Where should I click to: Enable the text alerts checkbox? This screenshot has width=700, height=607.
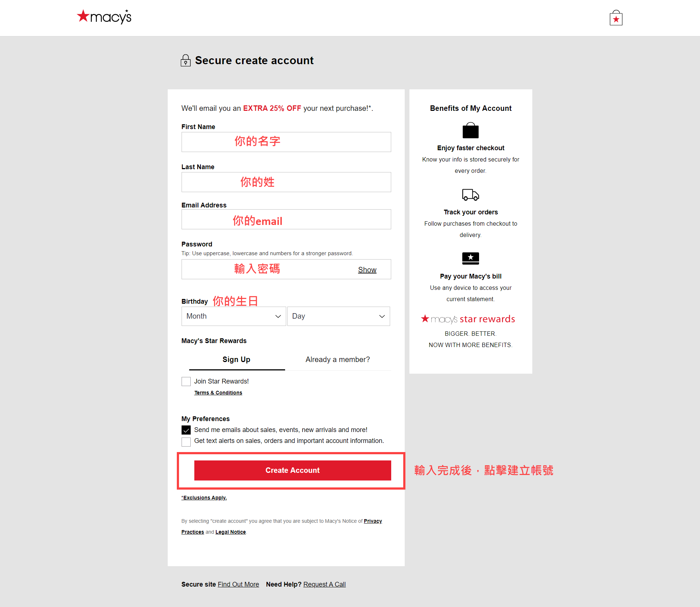point(186,442)
